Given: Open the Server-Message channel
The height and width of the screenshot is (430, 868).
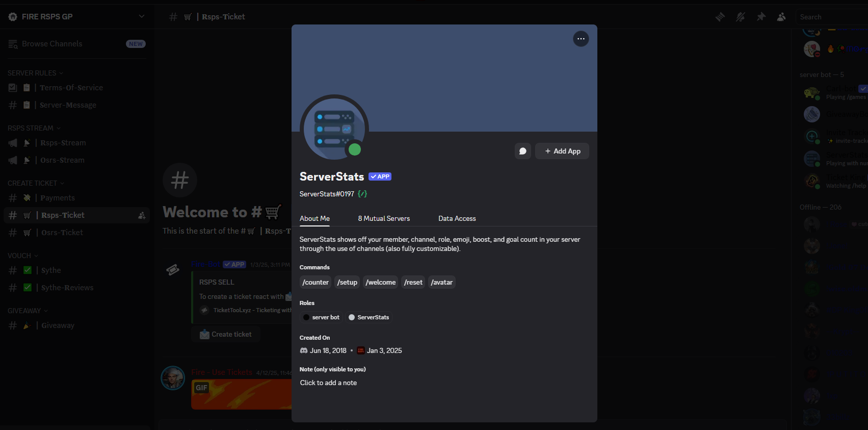Looking at the screenshot, I should [76, 105].
